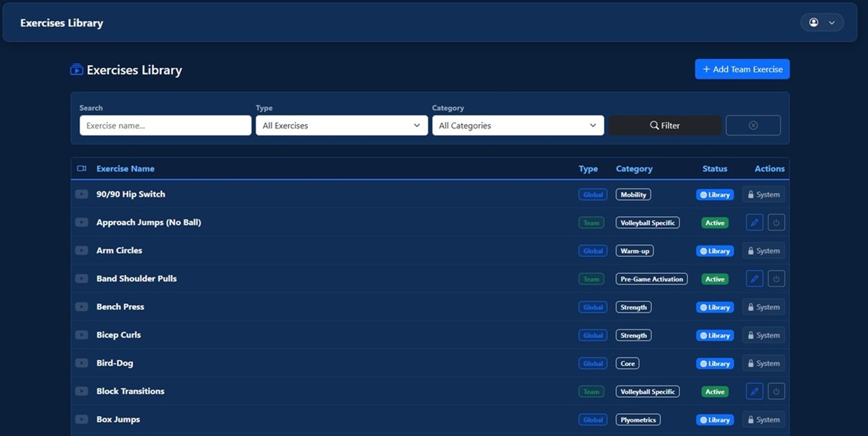Click the System lock badge for Arm Circles

click(x=763, y=250)
